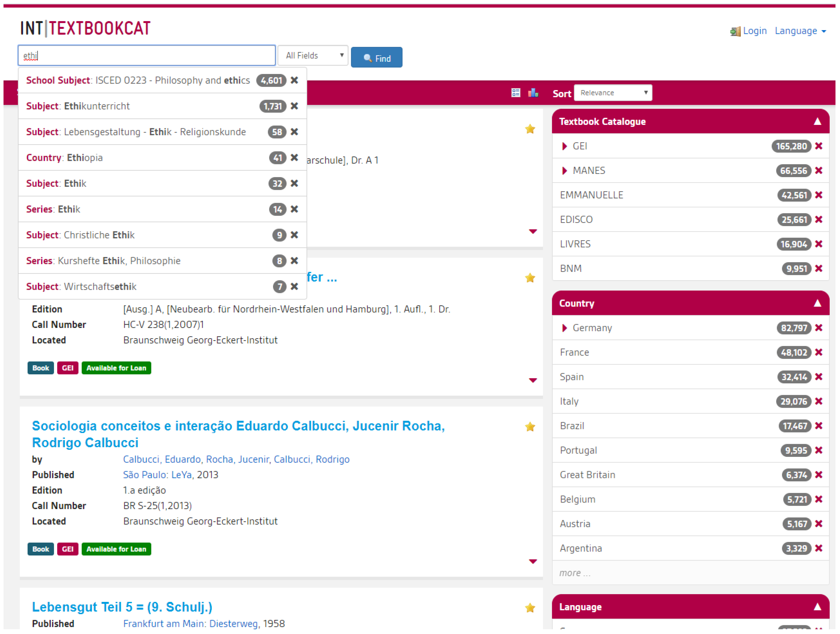Image resolution: width=840 pixels, height=634 pixels.
Task: Click the favorite star on Sociologia conceitos result
Action: [x=530, y=427]
